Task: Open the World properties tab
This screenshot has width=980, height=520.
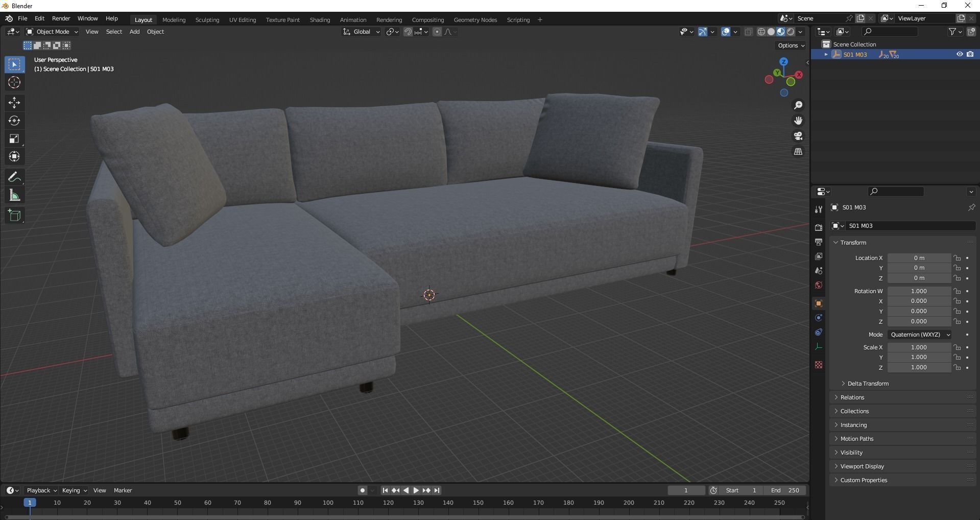Action: (819, 285)
